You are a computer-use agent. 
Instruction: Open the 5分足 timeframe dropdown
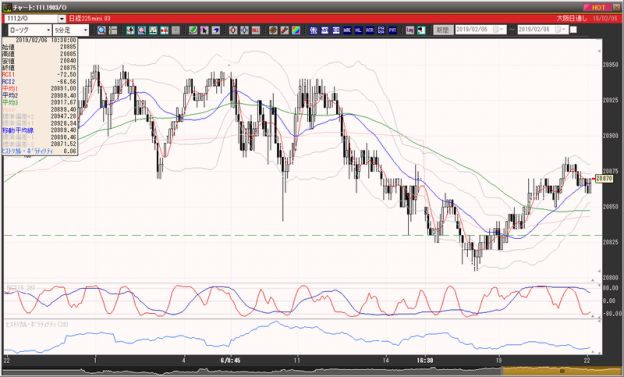71,30
